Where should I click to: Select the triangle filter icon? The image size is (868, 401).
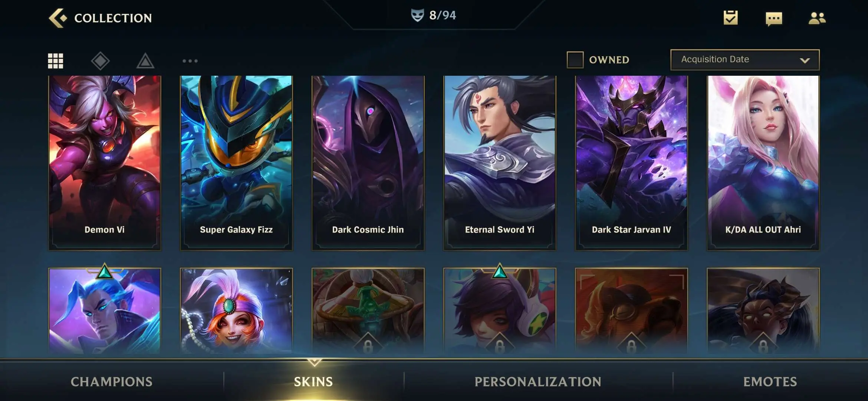click(x=145, y=61)
